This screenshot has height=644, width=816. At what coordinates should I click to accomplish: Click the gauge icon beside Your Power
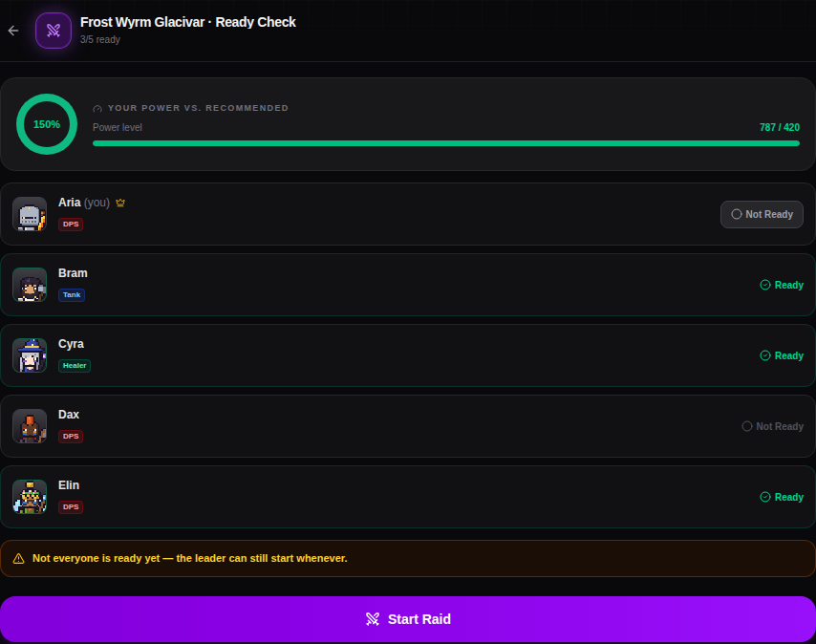97,108
